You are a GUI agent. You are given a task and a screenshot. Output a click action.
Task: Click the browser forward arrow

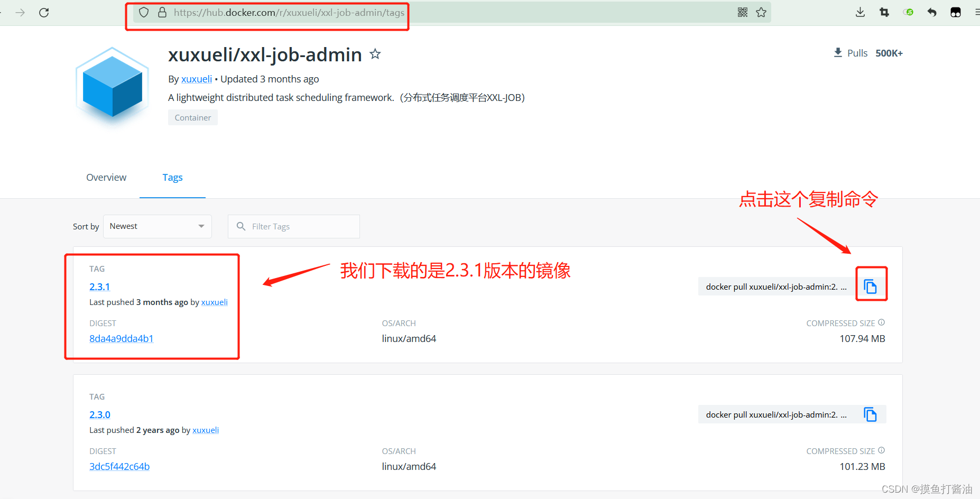[x=20, y=12]
